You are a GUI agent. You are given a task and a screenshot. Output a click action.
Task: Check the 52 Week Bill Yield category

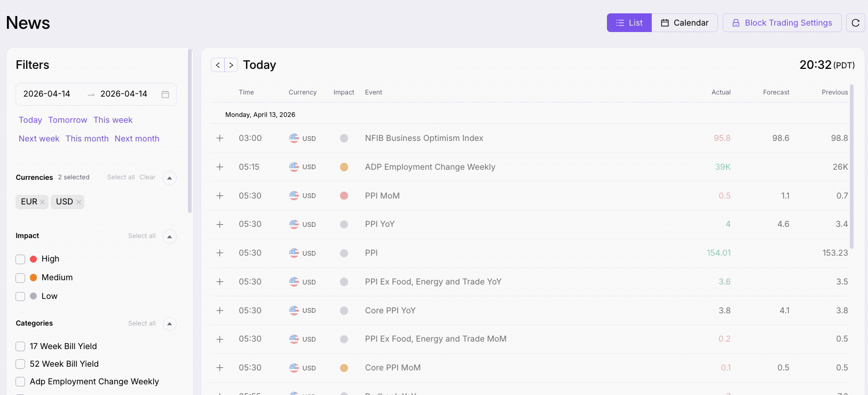pos(20,364)
